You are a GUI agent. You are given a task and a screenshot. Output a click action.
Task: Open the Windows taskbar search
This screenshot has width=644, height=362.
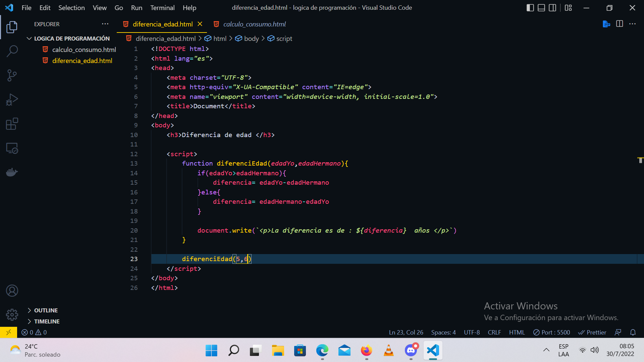click(x=233, y=351)
